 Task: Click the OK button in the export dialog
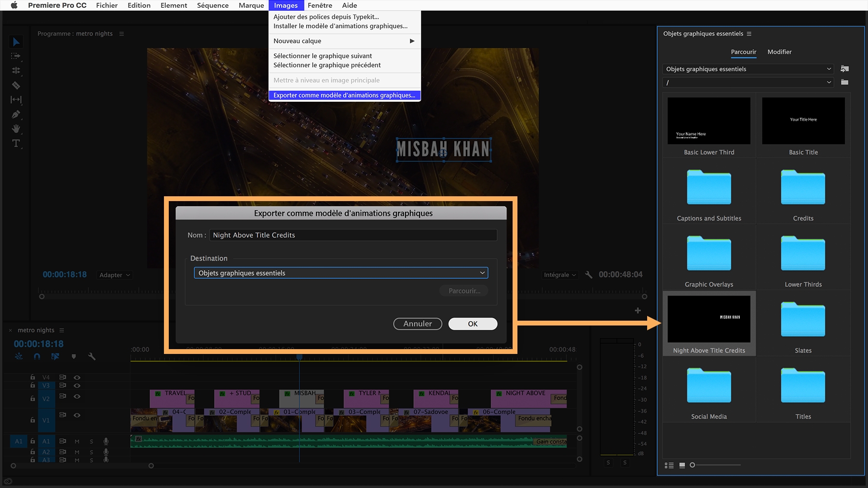(472, 324)
